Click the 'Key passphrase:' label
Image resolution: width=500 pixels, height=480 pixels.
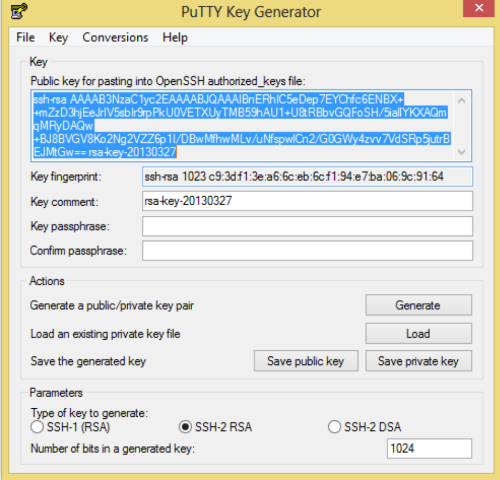[x=70, y=226]
